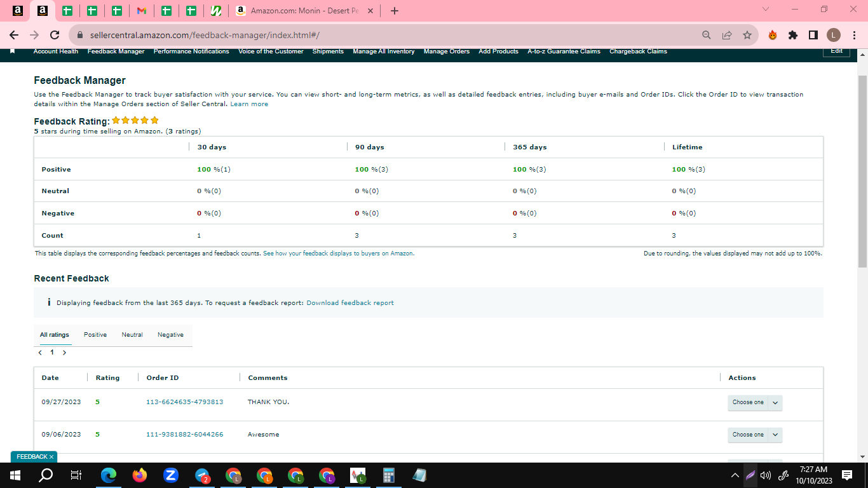Open Voice of the Customer page
This screenshot has height=488, width=868.
click(x=271, y=51)
